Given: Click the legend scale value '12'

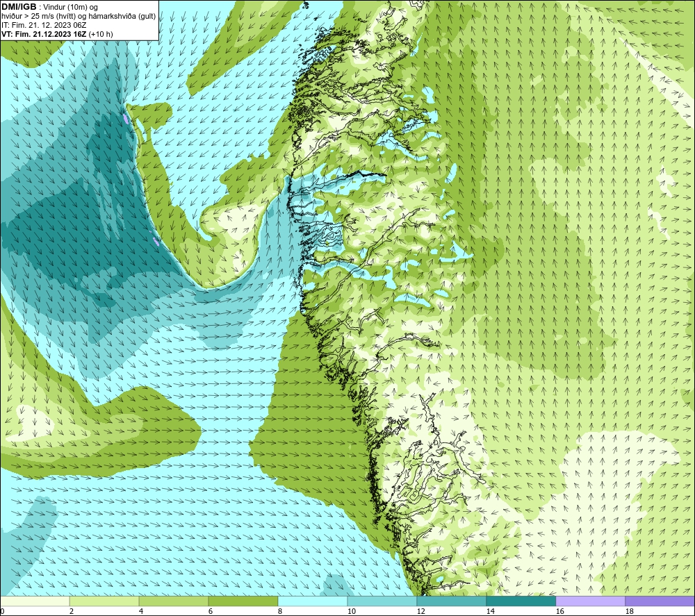Looking at the screenshot, I should click(420, 612).
